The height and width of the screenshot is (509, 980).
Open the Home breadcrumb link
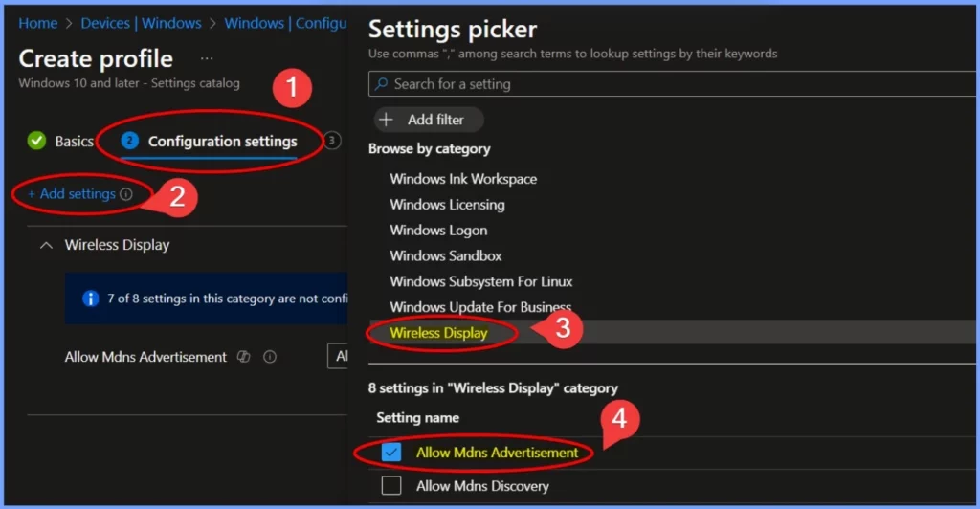pyautogui.click(x=37, y=23)
